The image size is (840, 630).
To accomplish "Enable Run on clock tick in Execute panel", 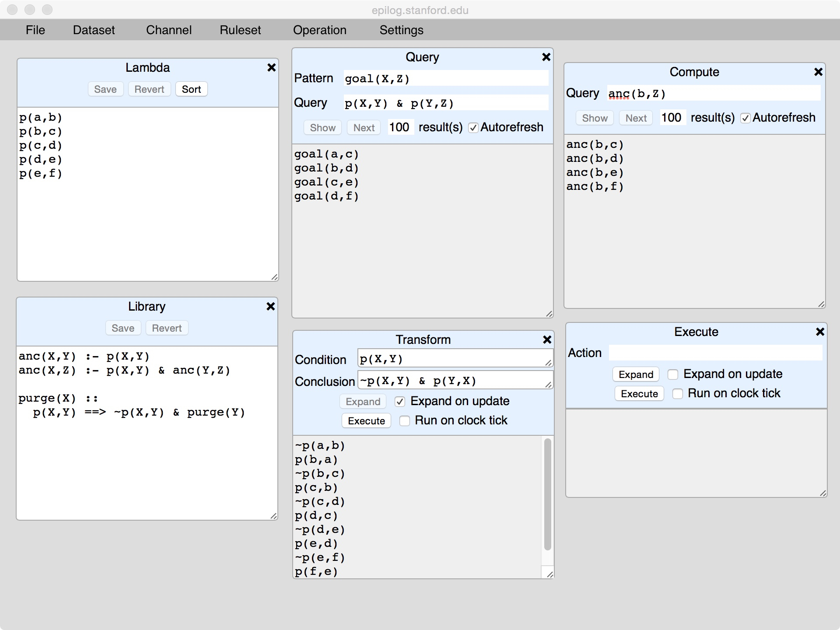I will coord(677,394).
